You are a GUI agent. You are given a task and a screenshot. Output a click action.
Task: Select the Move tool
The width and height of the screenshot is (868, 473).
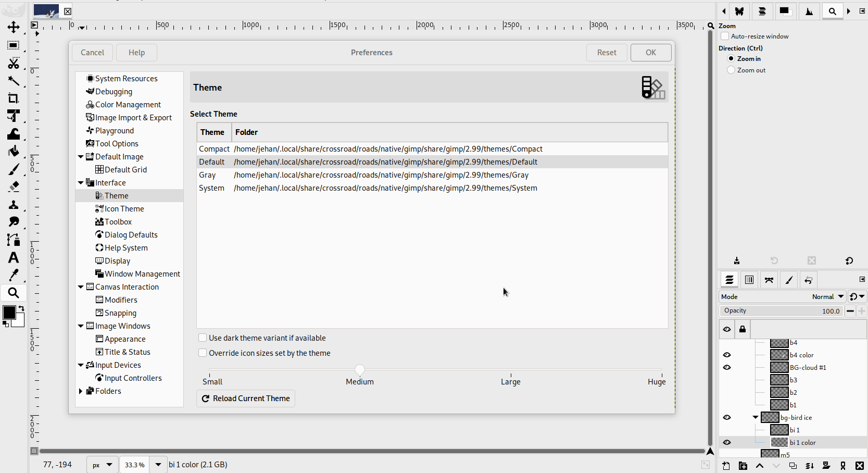[x=14, y=28]
